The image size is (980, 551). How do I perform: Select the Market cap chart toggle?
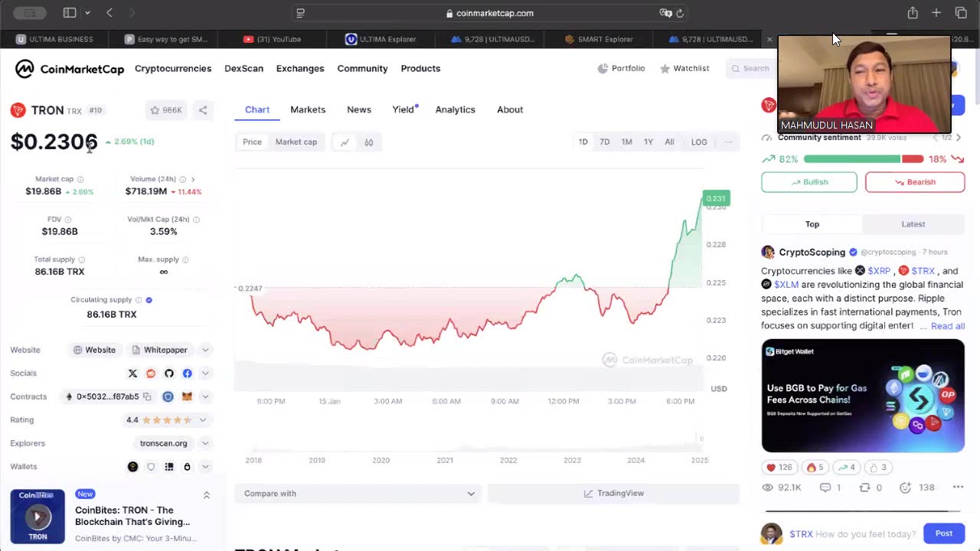click(296, 142)
